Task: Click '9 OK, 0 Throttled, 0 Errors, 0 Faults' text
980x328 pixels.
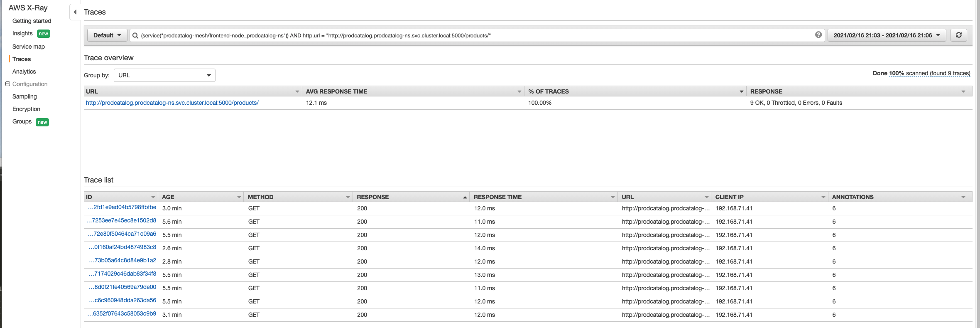Action: click(796, 103)
